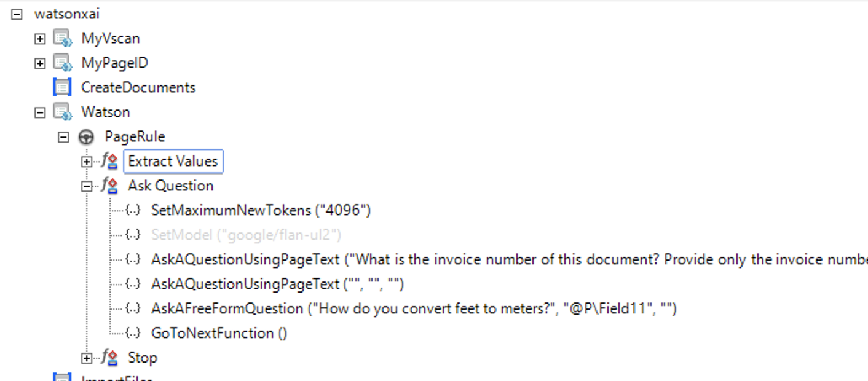Click the Ask Question function icon
This screenshot has width=868, height=381.
tap(109, 186)
